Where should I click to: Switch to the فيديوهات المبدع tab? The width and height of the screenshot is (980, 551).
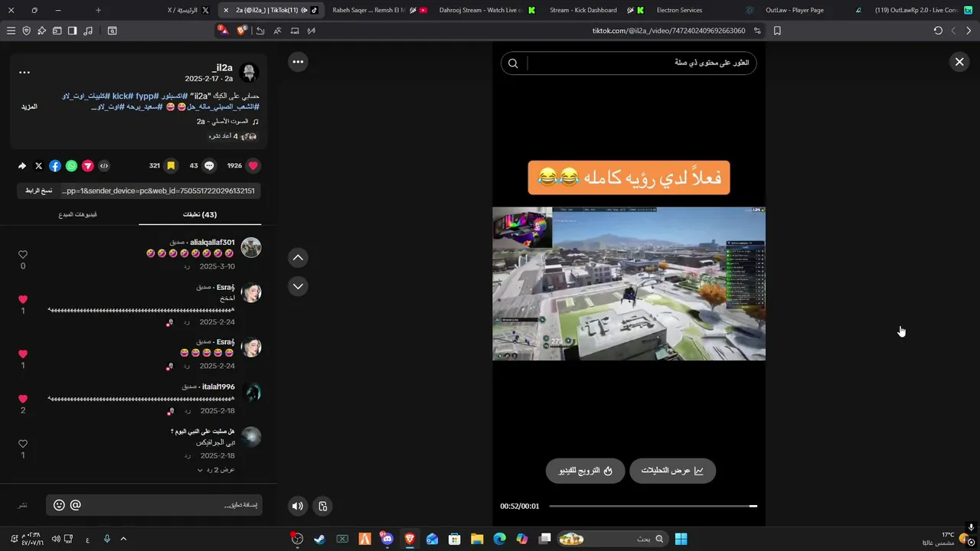[77, 215]
